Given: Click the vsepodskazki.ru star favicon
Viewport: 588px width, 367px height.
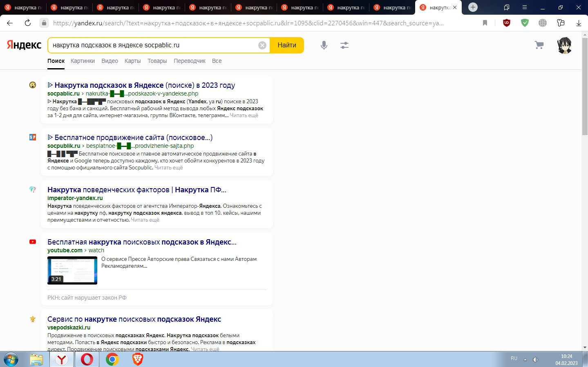Looking at the screenshot, I should click(33, 319).
